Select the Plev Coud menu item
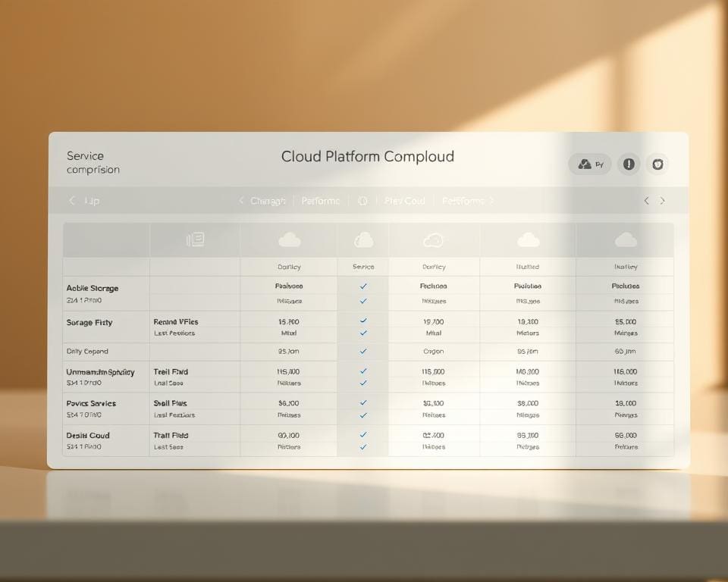This screenshot has height=582, width=728. [405, 201]
